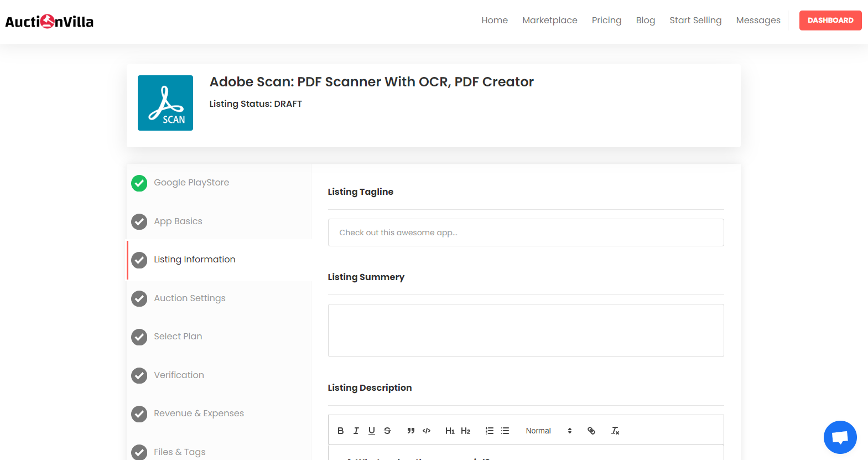
Task: Insert a hyperlink in the editor
Action: tap(591, 431)
